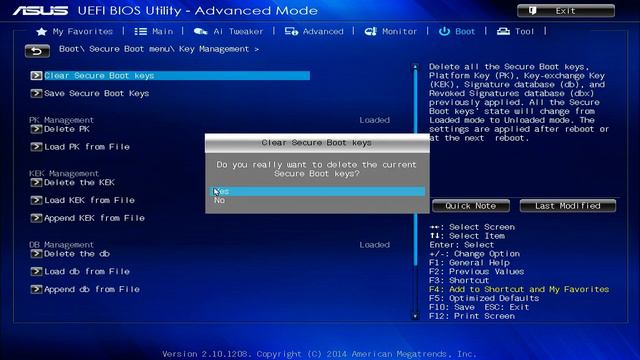Image resolution: width=640 pixels, height=360 pixels.
Task: Click arrow icon beside Clear Secure Boot keys
Action: point(36,76)
